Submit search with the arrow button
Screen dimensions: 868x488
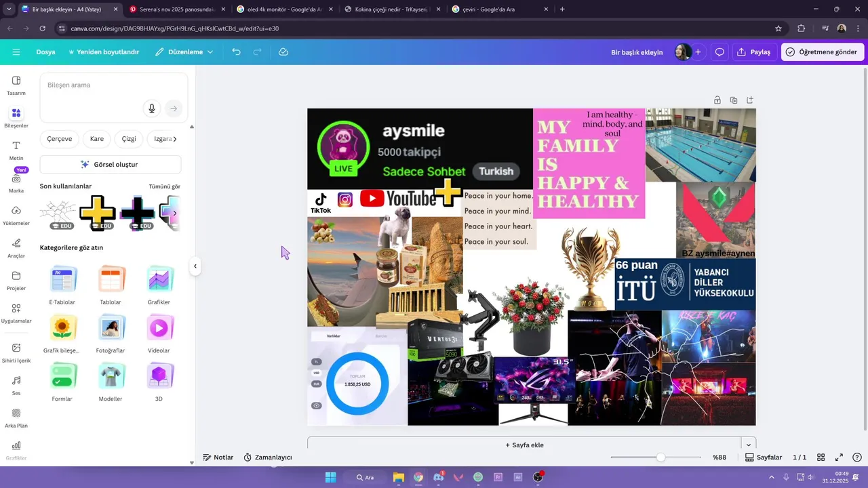[174, 108]
